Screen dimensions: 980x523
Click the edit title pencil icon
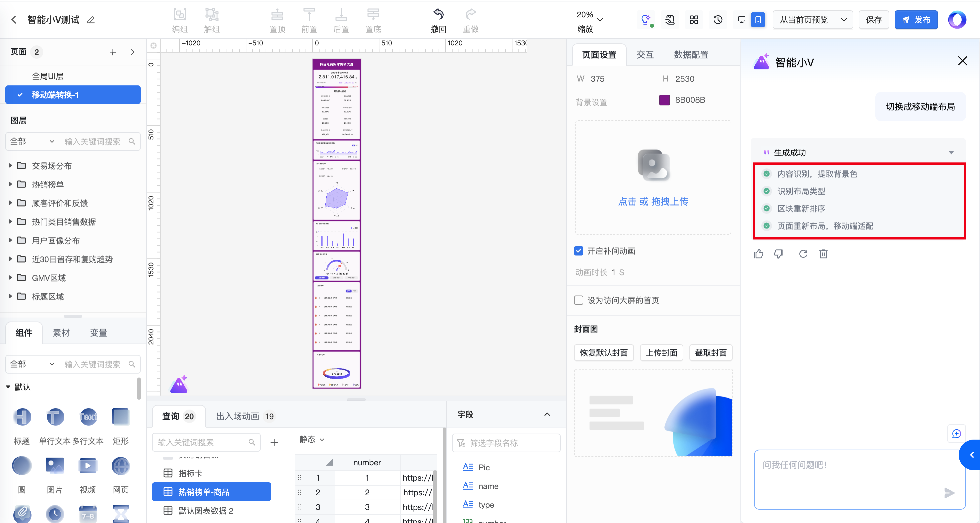[91, 20]
